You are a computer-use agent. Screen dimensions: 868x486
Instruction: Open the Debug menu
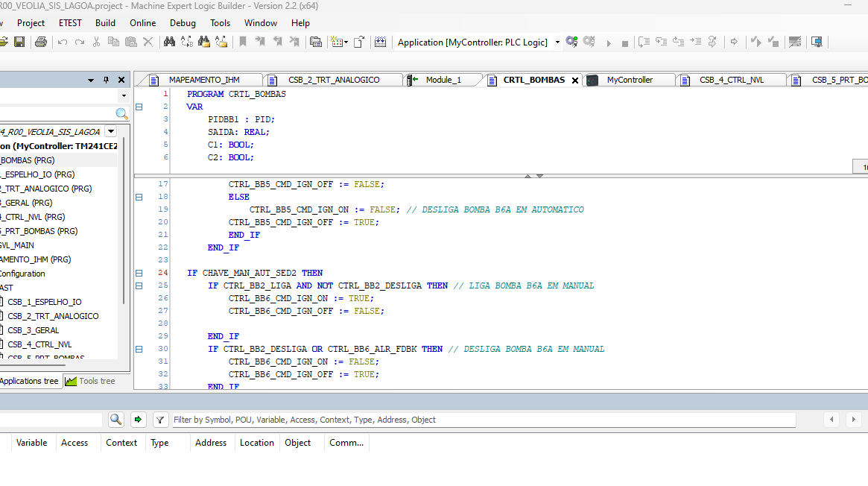[x=183, y=23]
